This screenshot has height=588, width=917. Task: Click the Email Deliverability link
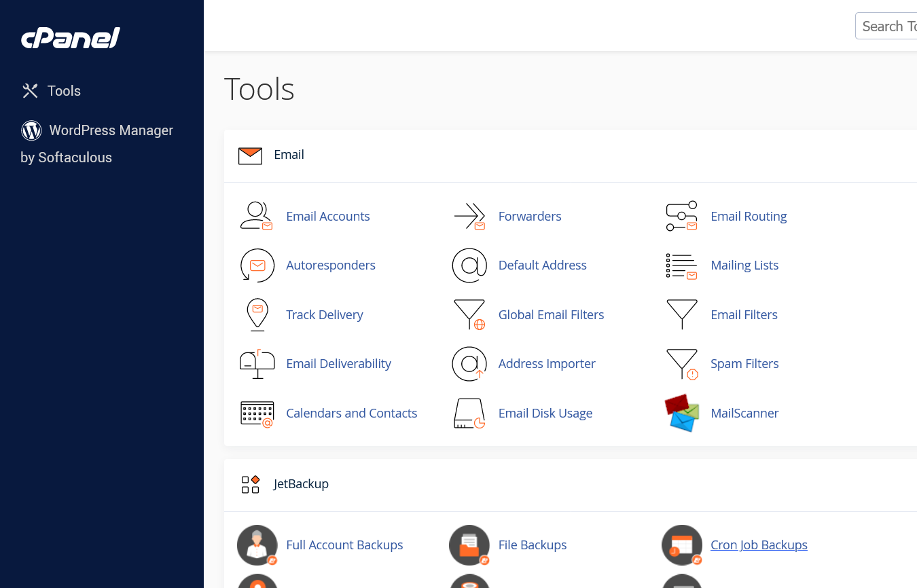point(338,363)
